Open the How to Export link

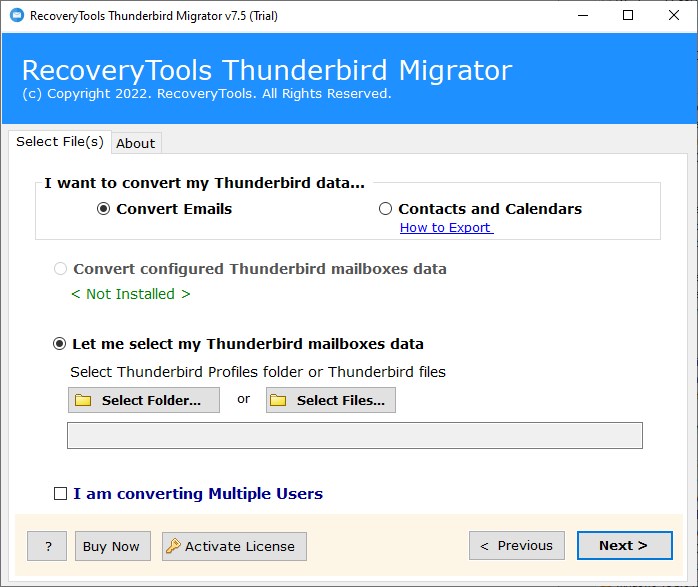pyautogui.click(x=446, y=228)
